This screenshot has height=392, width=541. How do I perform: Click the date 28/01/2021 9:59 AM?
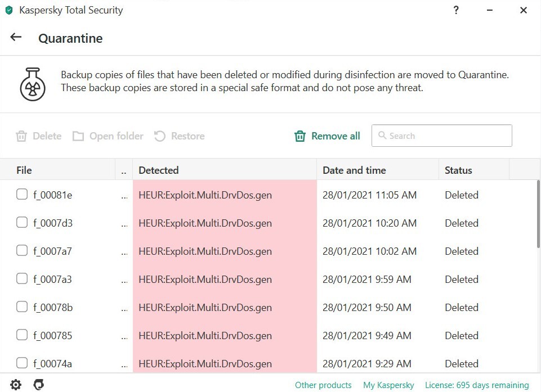point(366,280)
